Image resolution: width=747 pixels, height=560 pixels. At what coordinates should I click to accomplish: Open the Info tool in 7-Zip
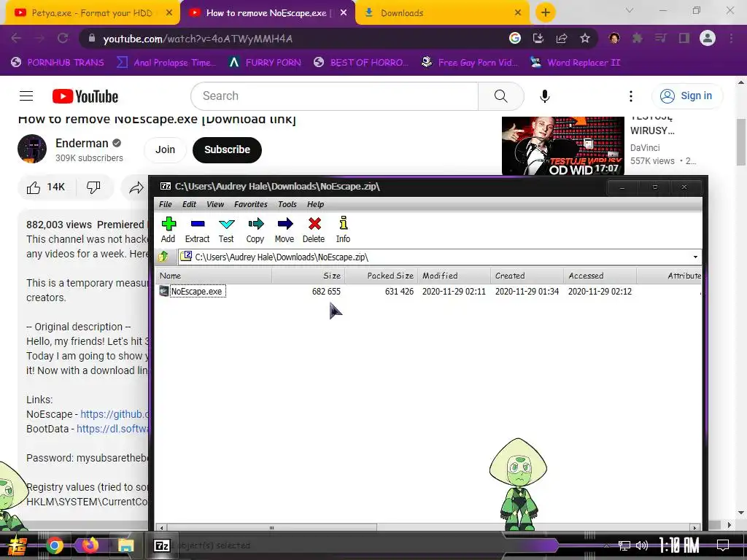(x=343, y=230)
